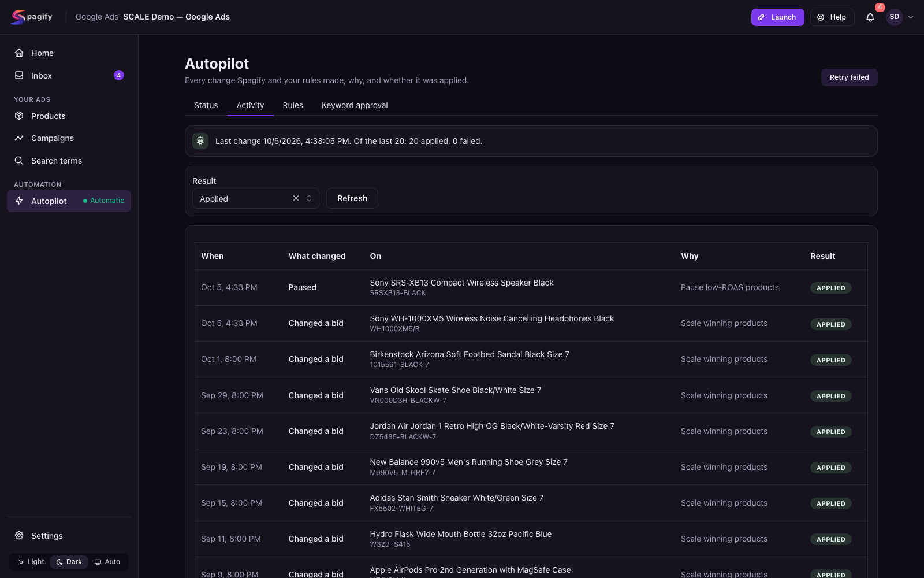Switch to Light theme

(31, 562)
